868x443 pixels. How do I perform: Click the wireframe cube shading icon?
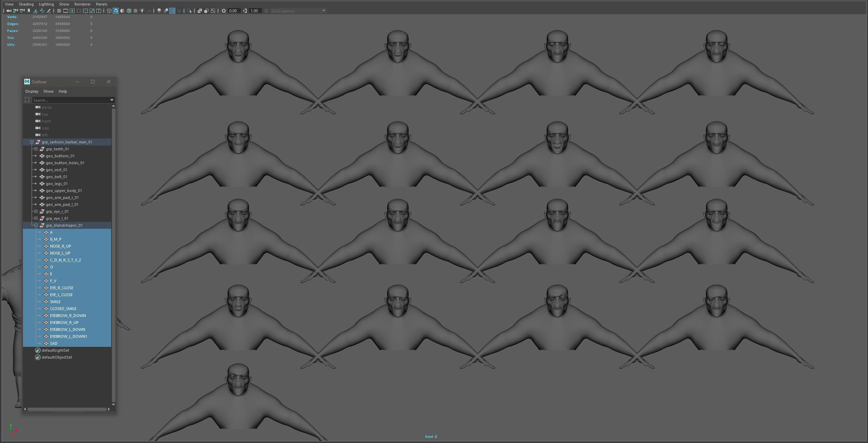coord(109,11)
